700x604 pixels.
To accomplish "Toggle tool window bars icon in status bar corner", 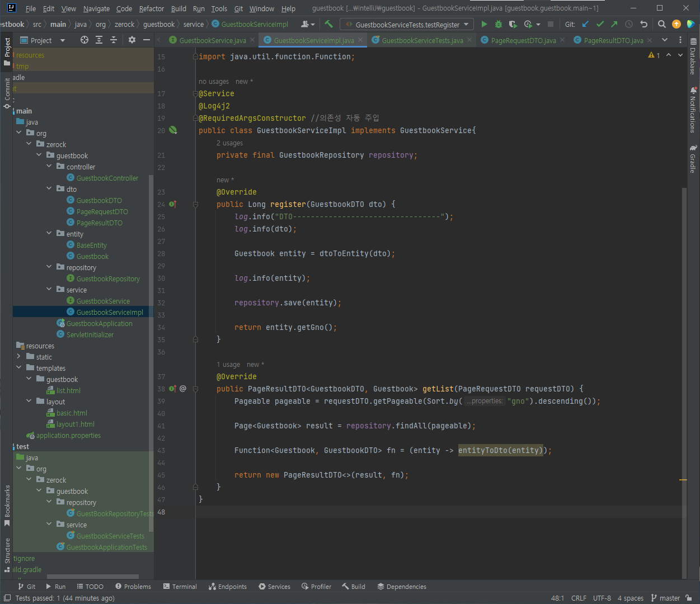I will 7,598.
